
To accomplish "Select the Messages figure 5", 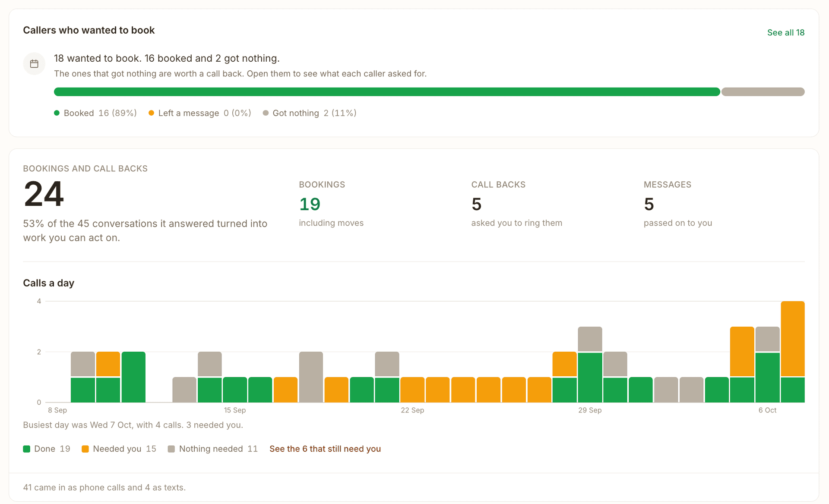I will (649, 204).
